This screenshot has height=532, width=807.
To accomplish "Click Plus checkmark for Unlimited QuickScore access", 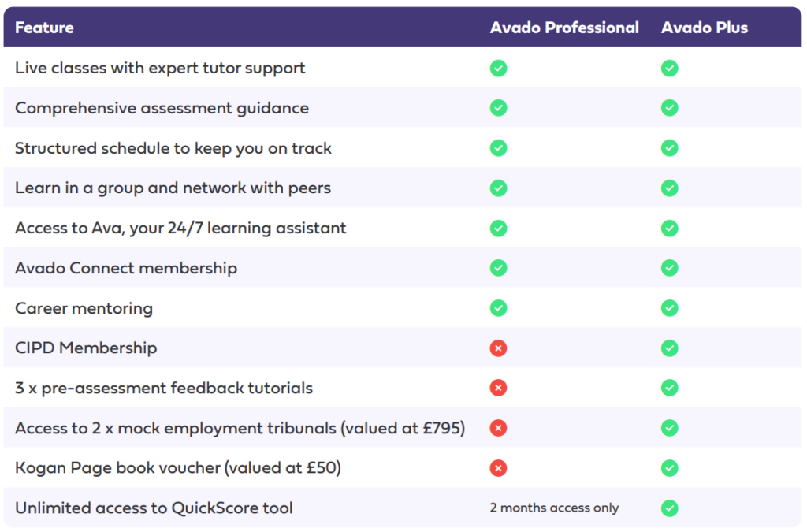I will pyautogui.click(x=669, y=508).
